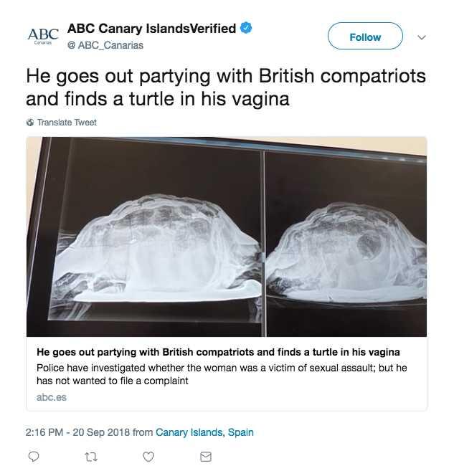Click the tweet timestamp 2:16 PM
Screen dimensions: 454x476
(x=44, y=432)
